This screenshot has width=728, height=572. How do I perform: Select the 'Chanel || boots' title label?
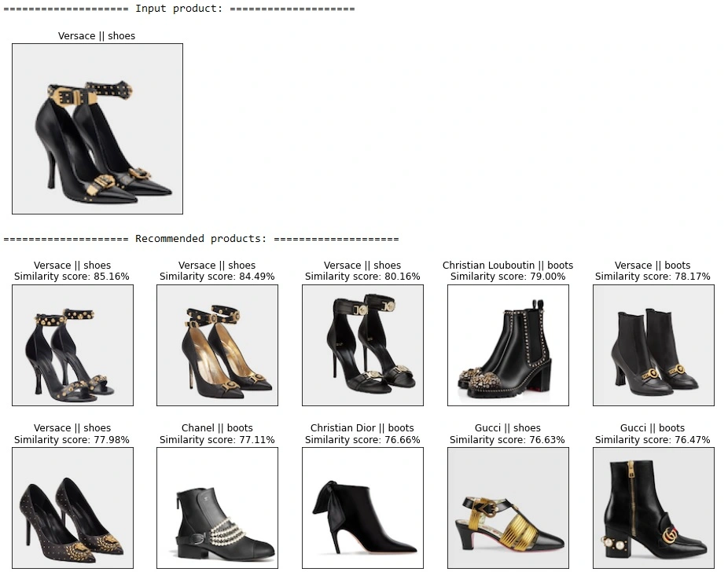[217, 428]
